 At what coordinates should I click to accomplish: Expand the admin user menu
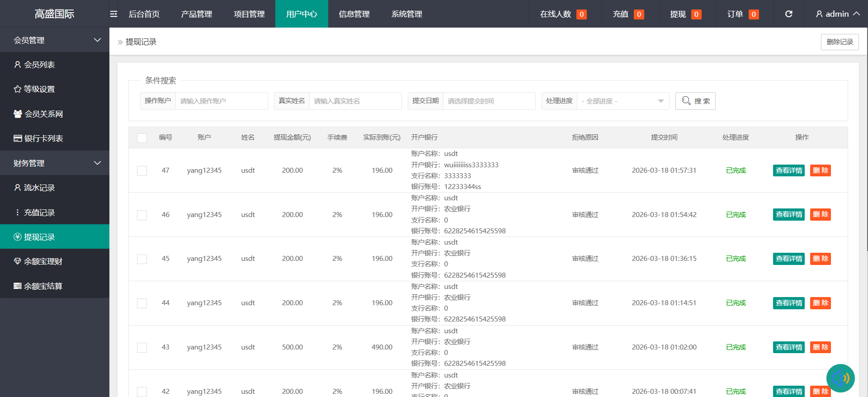tap(837, 14)
